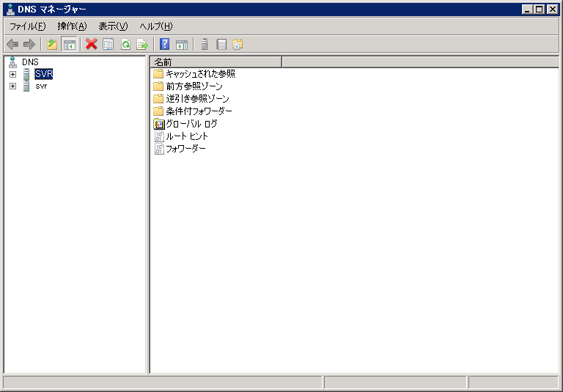Open the 操作(A) menu

click(72, 26)
